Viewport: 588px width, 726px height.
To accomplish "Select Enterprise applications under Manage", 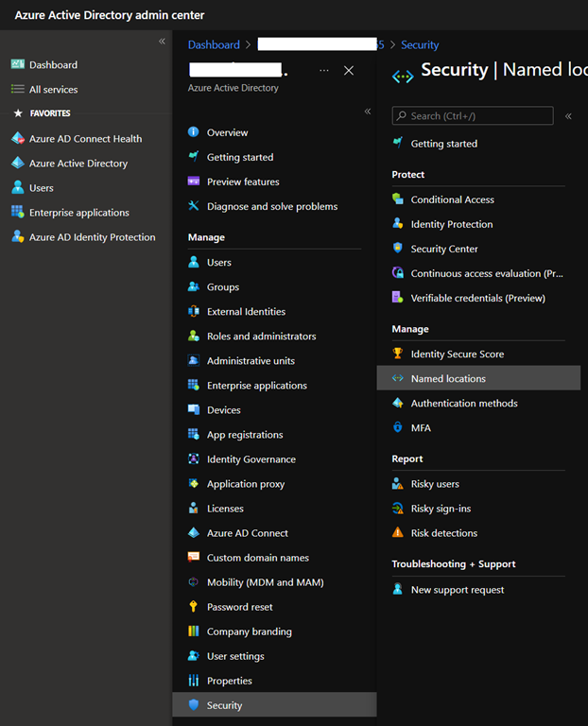I will [256, 386].
